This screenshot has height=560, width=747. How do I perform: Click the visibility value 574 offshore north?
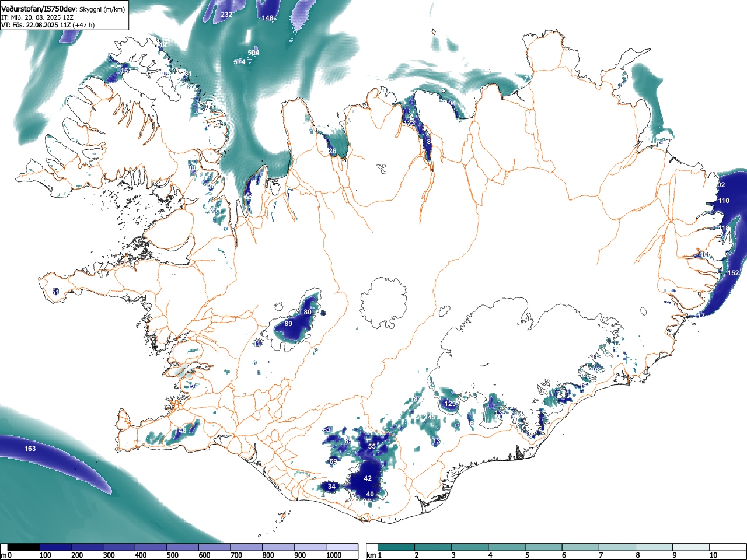click(239, 62)
